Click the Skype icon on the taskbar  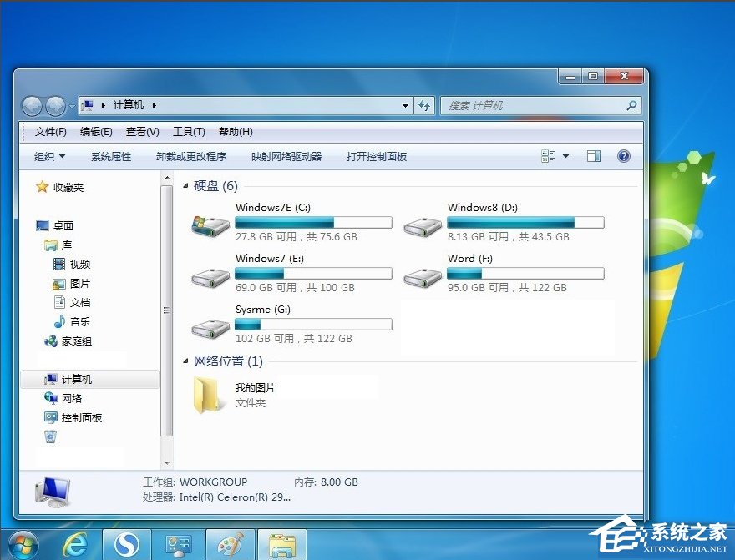click(127, 543)
